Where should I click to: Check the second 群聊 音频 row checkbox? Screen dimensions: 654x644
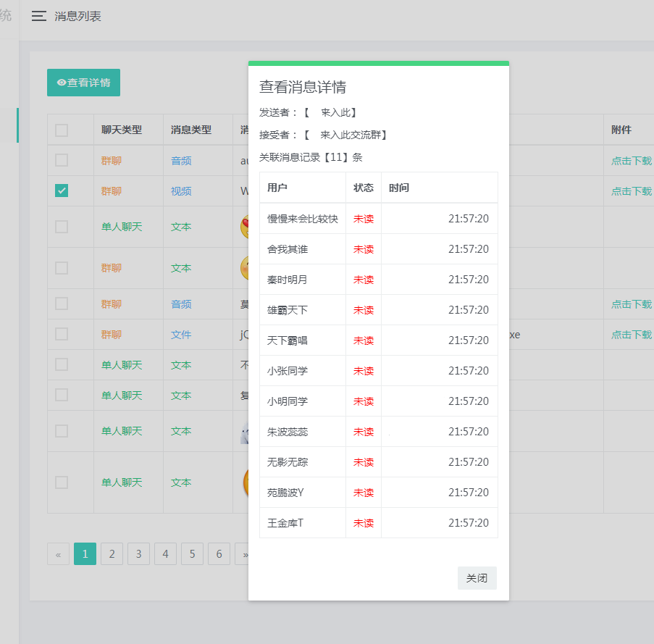62,304
